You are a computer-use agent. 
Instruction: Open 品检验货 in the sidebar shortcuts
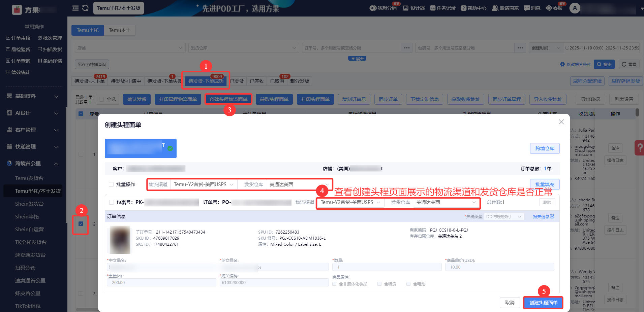[x=18, y=49]
